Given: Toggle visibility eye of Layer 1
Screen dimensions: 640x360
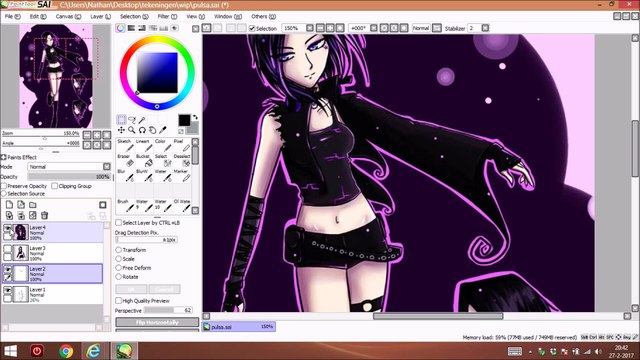Looking at the screenshot, I should click(x=7, y=290).
